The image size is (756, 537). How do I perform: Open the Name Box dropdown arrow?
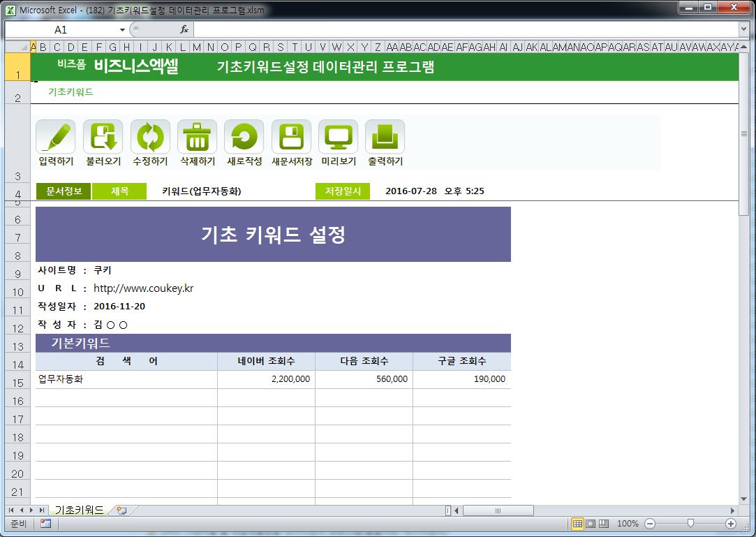coord(122,29)
